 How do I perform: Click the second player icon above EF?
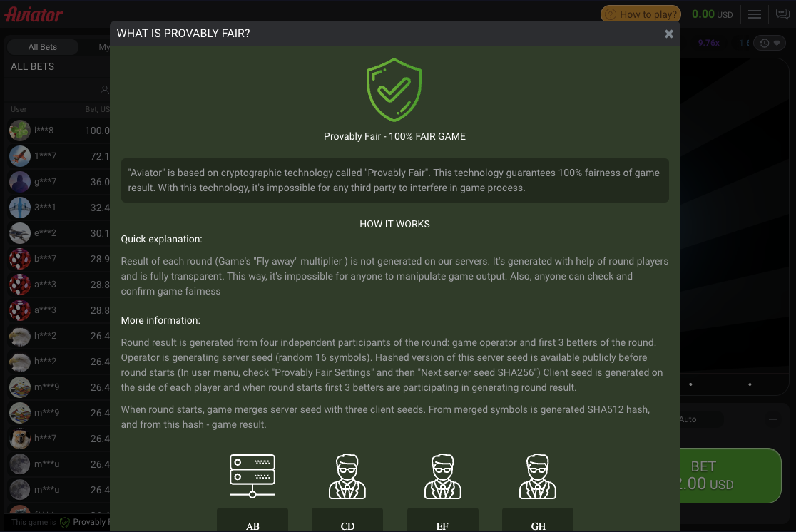coord(442,476)
